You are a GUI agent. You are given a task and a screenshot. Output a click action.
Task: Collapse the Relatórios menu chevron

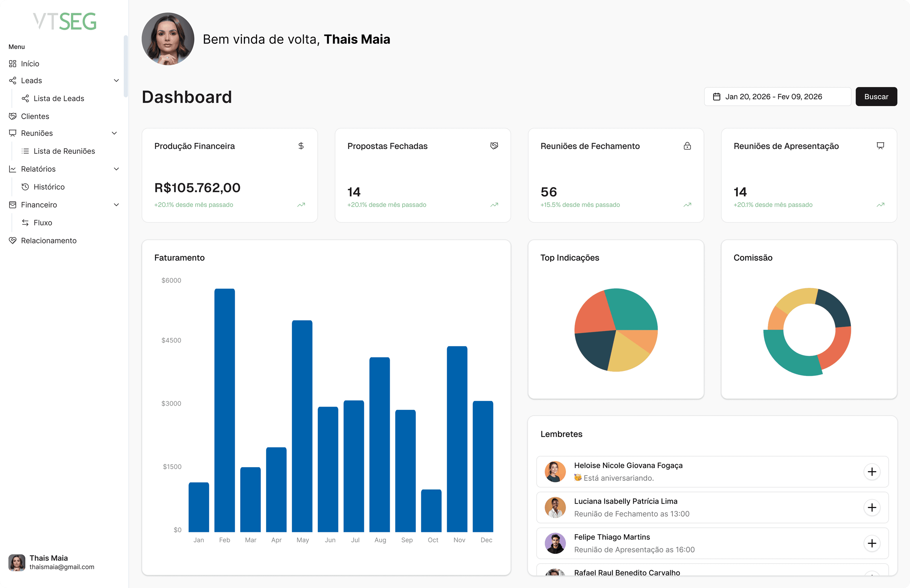pyautogui.click(x=116, y=169)
